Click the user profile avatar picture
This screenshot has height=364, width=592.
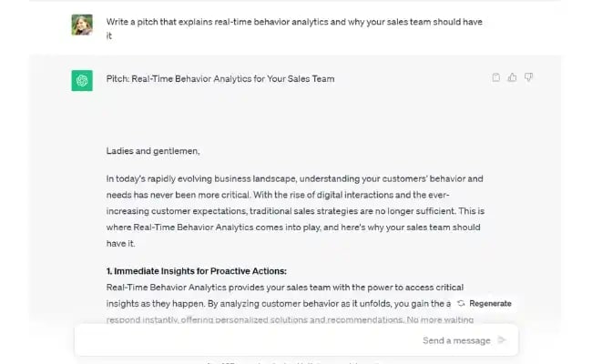[x=82, y=25]
